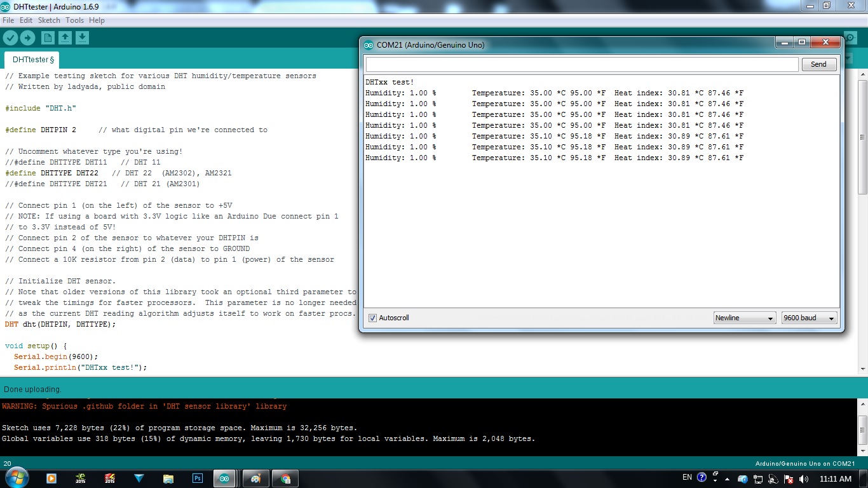Click the 'DHT dht(DHTPIN, DHTTYPE);' line
The height and width of the screenshot is (488, 868).
coord(60,324)
